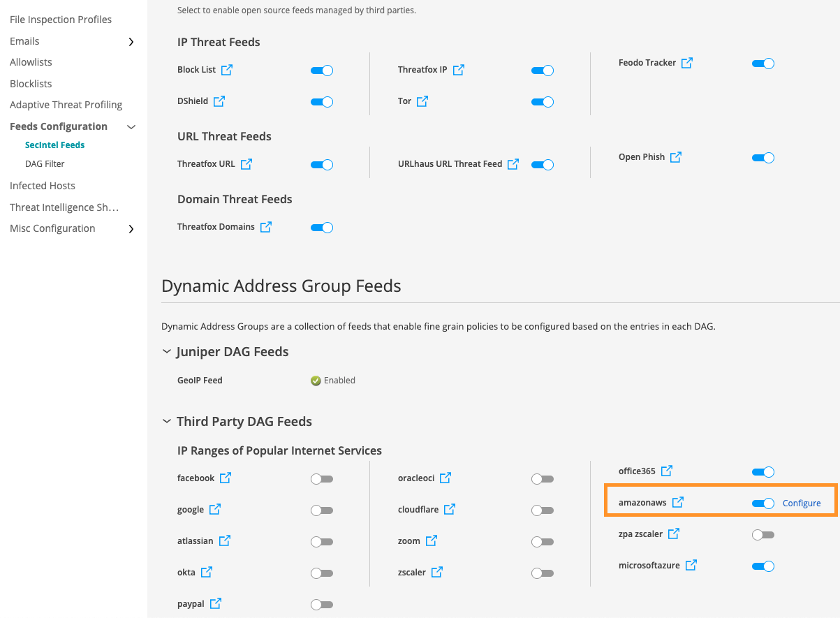Open DShield feed external link icon
840x618 pixels.
pos(219,101)
